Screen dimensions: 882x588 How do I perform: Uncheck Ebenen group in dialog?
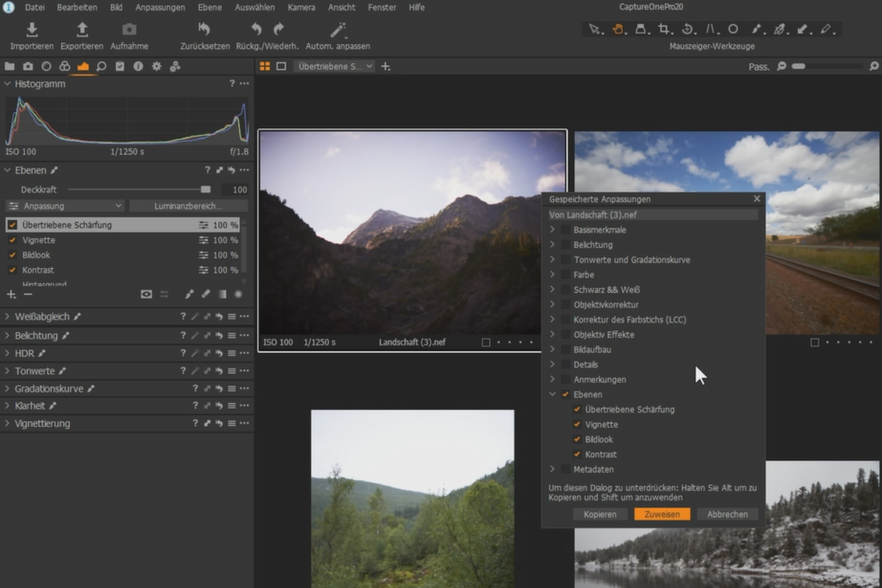pos(565,395)
